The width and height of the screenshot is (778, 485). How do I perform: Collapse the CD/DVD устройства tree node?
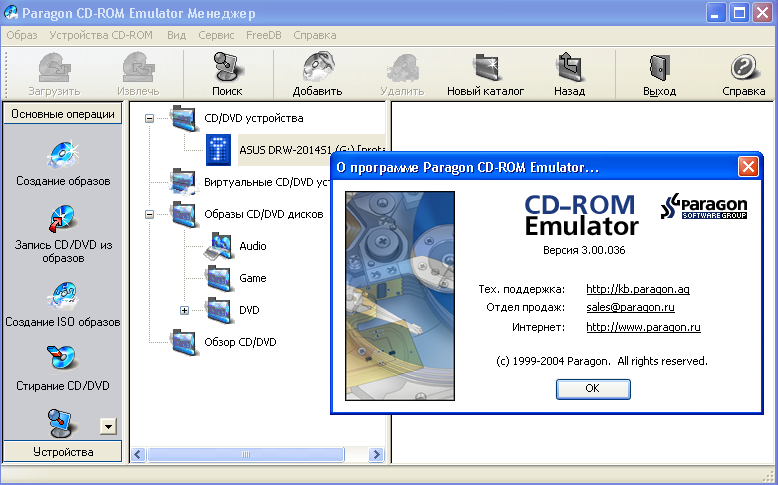click(149, 119)
